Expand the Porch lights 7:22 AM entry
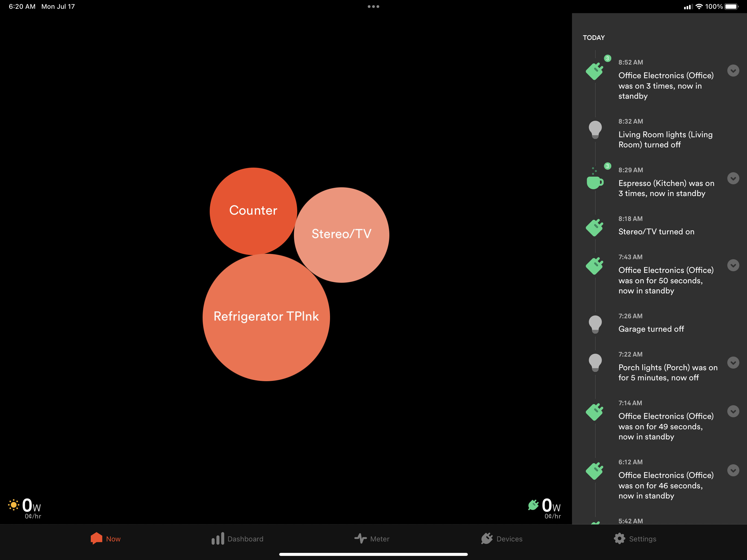 pyautogui.click(x=733, y=363)
